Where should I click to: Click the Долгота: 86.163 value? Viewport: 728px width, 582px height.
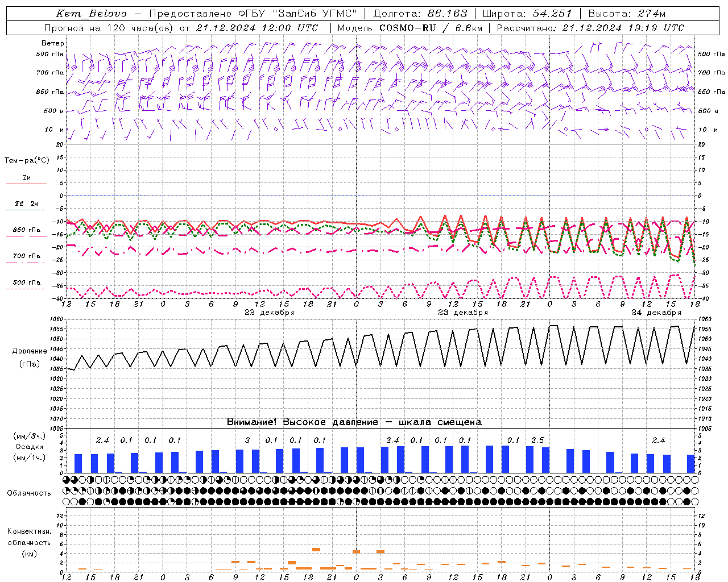pos(420,14)
